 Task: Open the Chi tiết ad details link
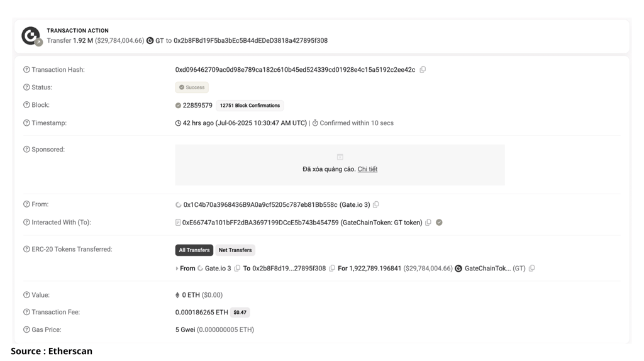[367, 169]
